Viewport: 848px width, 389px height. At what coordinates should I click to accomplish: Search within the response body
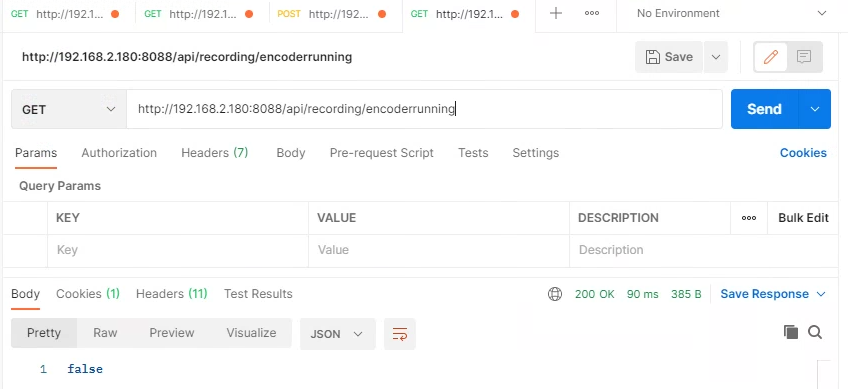click(x=815, y=332)
